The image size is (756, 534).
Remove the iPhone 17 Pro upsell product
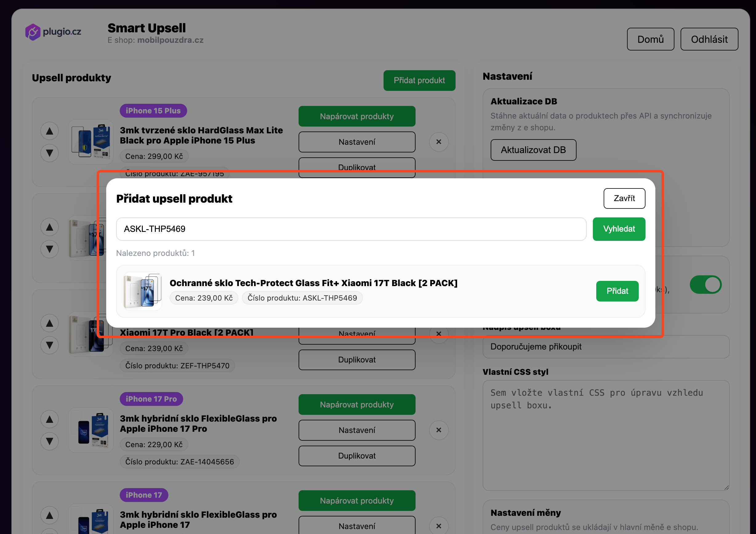(439, 430)
